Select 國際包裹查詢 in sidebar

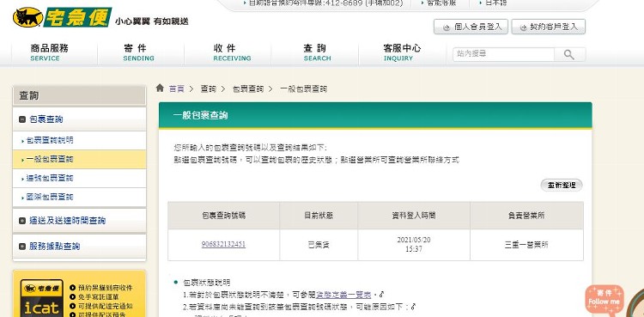[79, 197]
